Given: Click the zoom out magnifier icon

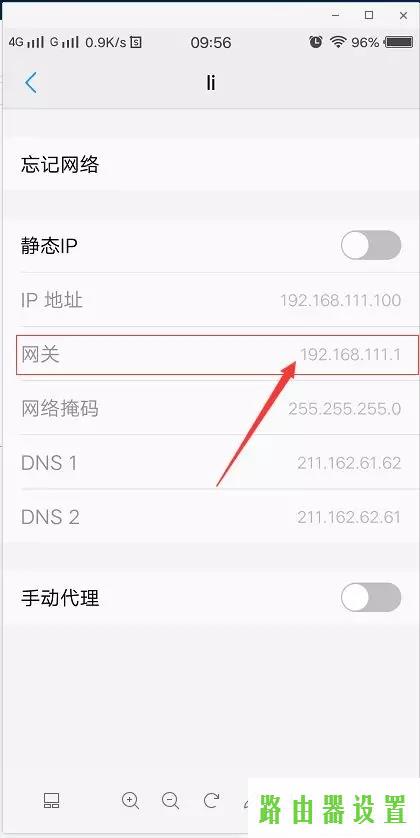Looking at the screenshot, I should [x=170, y=801].
